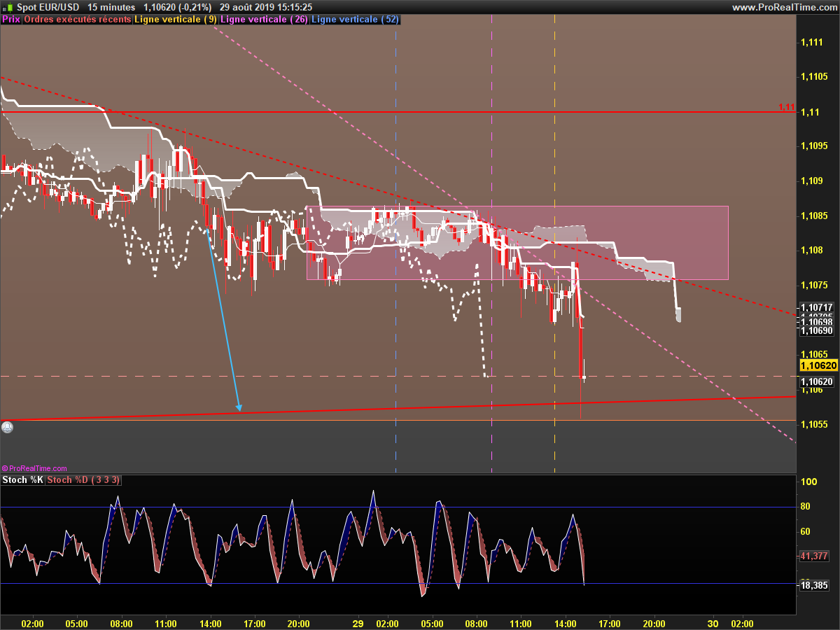The image size is (840, 630).
Task: Click the 1,1085 price axis value
Action: click(x=814, y=216)
